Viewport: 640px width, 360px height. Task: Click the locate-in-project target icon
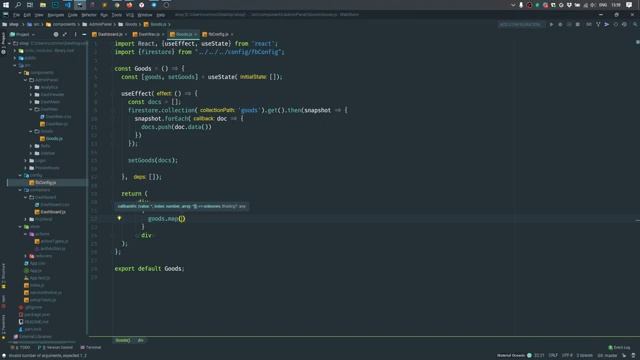click(x=56, y=34)
